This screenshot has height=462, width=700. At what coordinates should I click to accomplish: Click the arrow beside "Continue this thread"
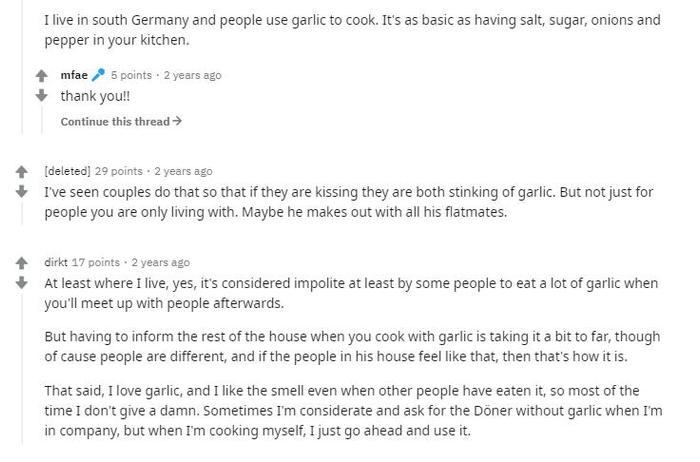pos(177,121)
